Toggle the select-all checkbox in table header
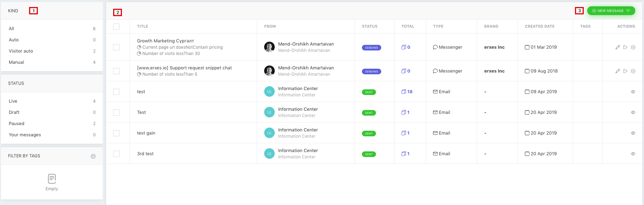Screen dimensions: 644x205 [116, 27]
